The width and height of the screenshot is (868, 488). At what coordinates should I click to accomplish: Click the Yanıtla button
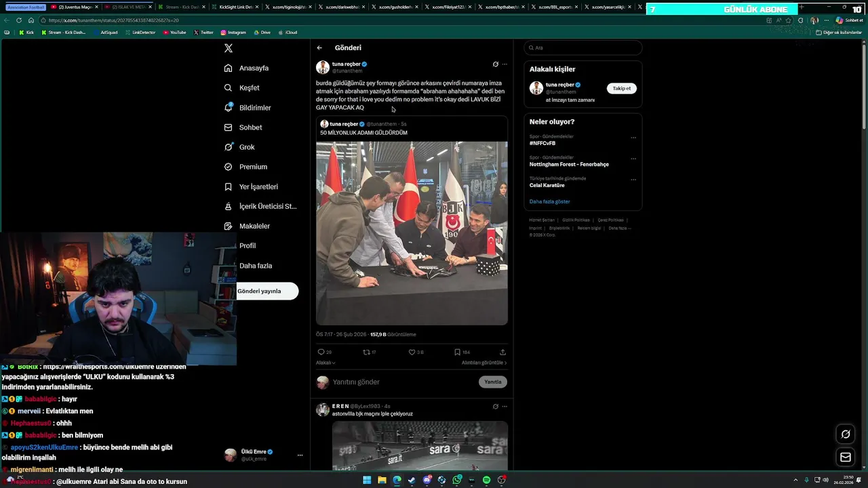pos(493,382)
